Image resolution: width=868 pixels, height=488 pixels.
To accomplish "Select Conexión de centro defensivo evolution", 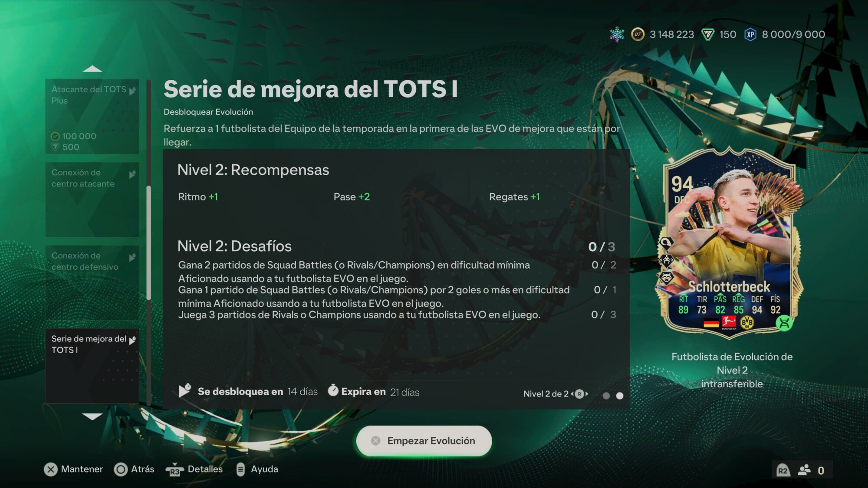I will click(x=92, y=283).
